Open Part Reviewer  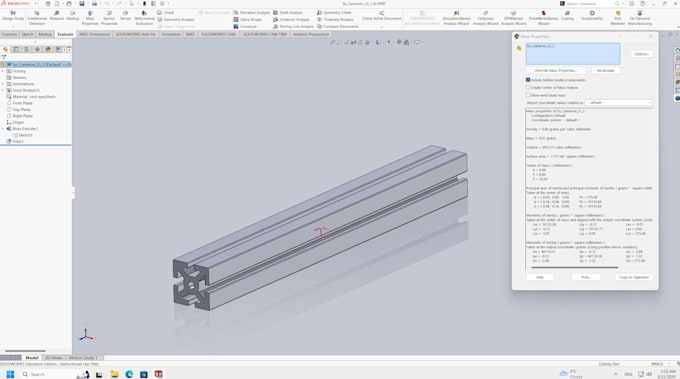click(x=618, y=17)
